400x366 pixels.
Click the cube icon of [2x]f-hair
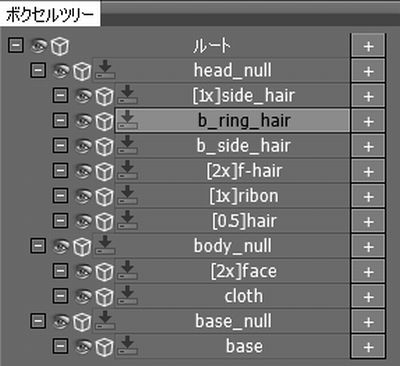point(104,171)
